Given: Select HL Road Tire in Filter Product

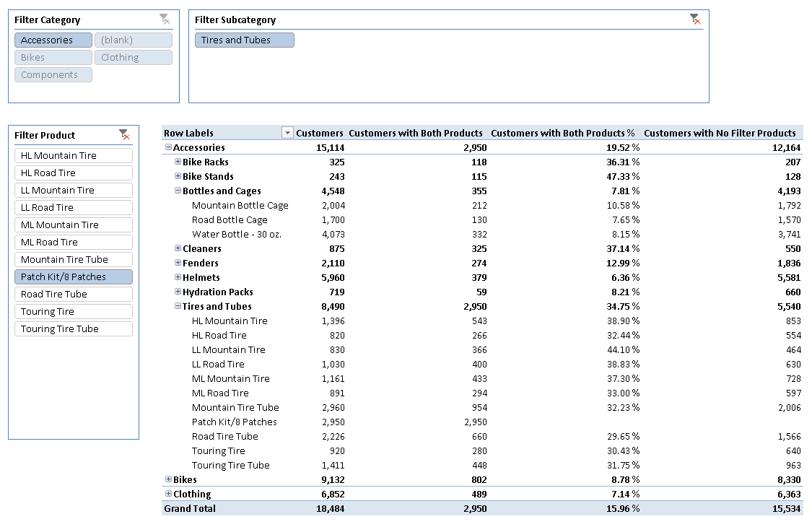Looking at the screenshot, I should coord(74,173).
